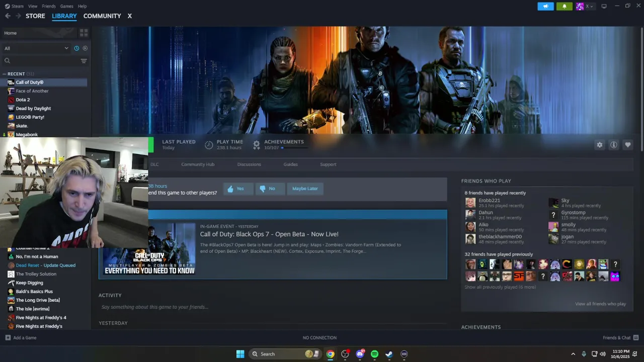Screen dimensions: 644x362
Task: Go forward with the right arrow
Action: coord(18,16)
